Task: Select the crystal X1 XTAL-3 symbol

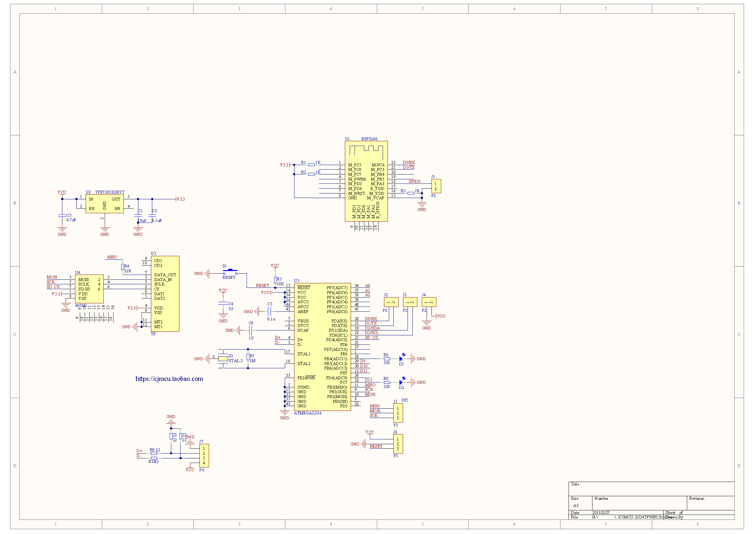Action: tap(223, 359)
